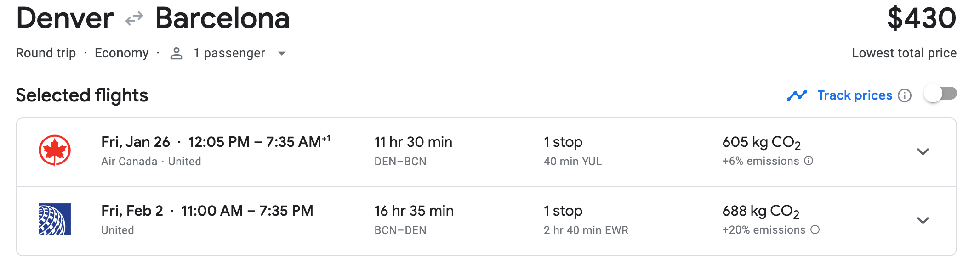Open info icon next to +20% emissions
This screenshot has height=268, width=980.
click(815, 230)
